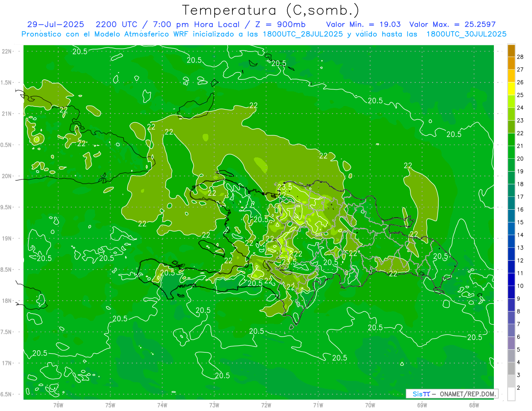Click the "76W" longitude axis label

click(58, 405)
